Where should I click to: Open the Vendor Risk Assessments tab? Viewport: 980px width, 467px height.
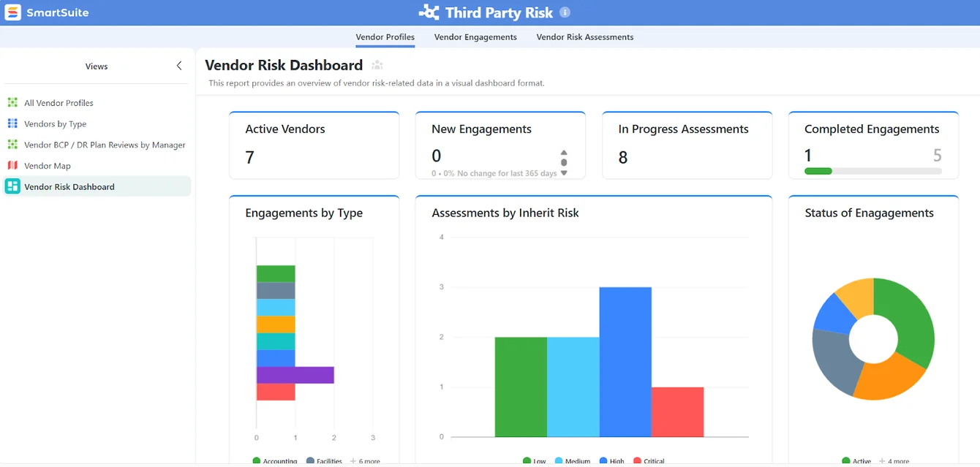pos(585,37)
